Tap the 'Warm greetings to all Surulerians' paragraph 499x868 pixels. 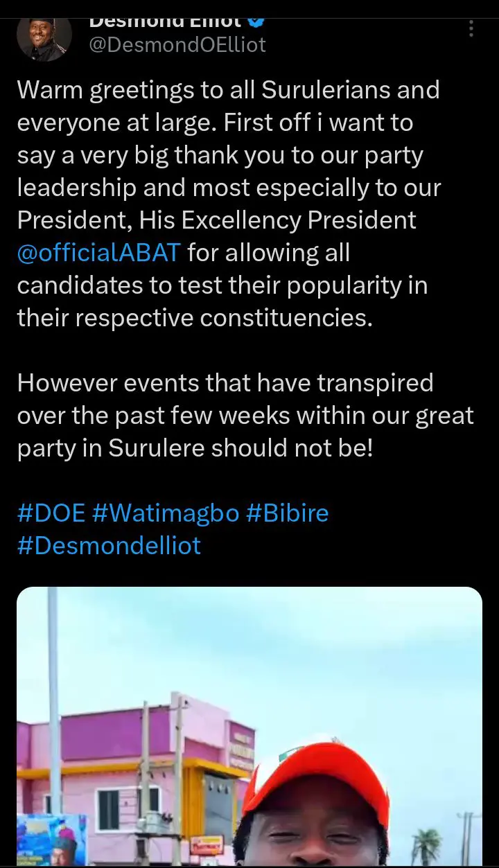coord(229,204)
